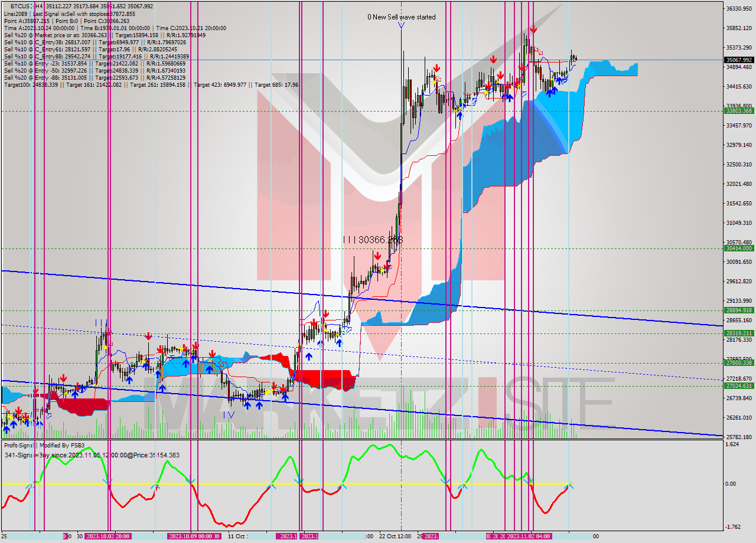Image resolution: width=756 pixels, height=543 pixels.
Task: Click the green level label 27600.338
Action: pos(739,363)
